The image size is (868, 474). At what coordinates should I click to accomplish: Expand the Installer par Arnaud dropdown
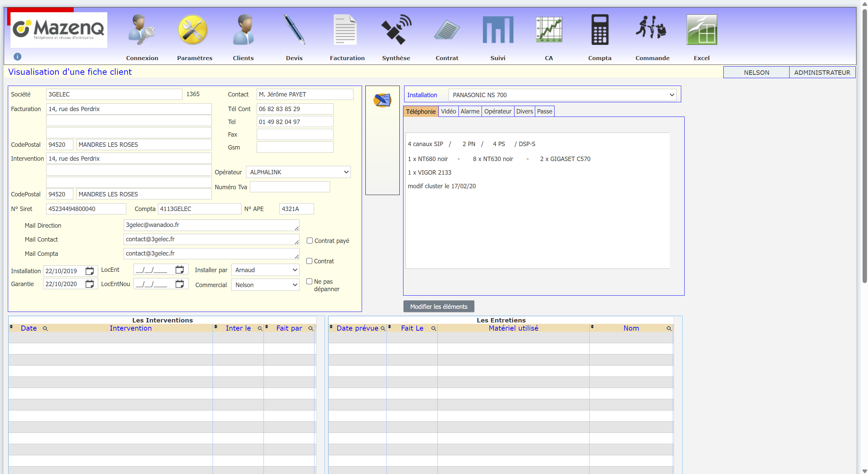[x=265, y=270]
